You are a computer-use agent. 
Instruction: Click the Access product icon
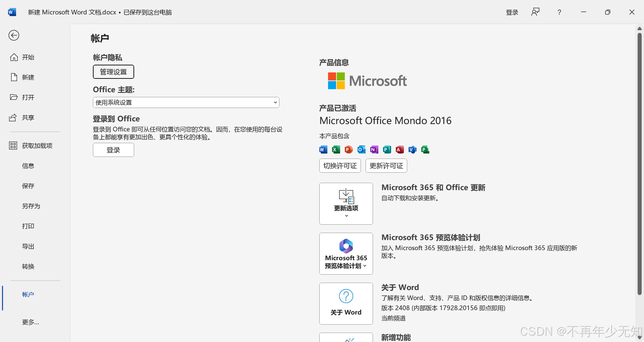[400, 150]
